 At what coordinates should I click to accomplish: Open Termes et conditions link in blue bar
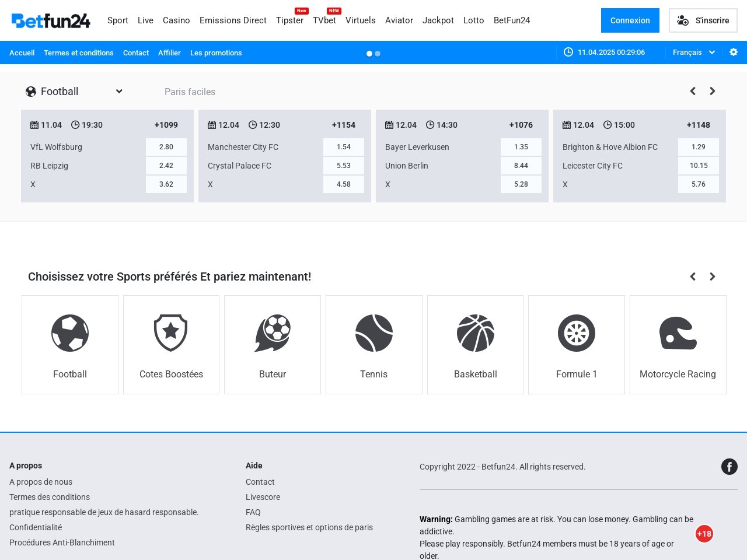(79, 52)
